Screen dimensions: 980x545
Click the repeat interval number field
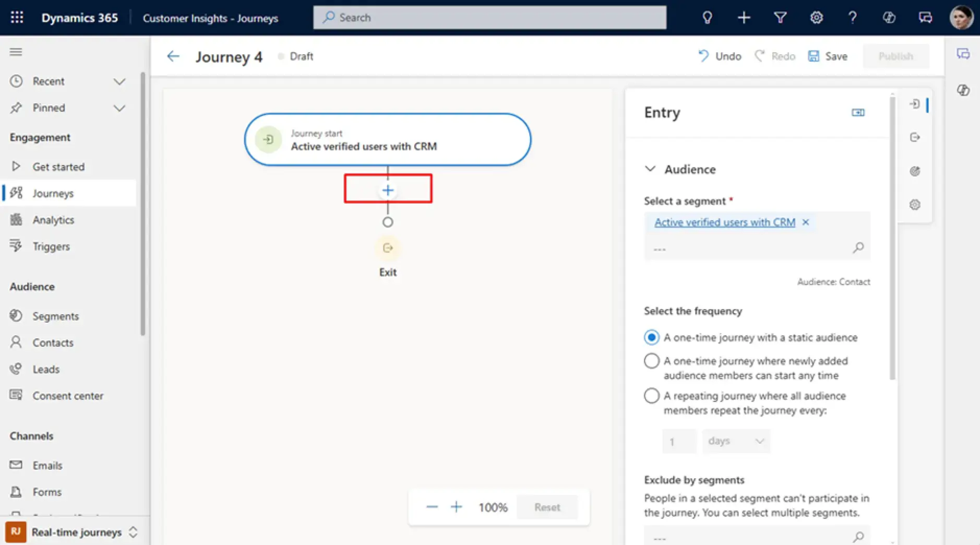(x=679, y=441)
